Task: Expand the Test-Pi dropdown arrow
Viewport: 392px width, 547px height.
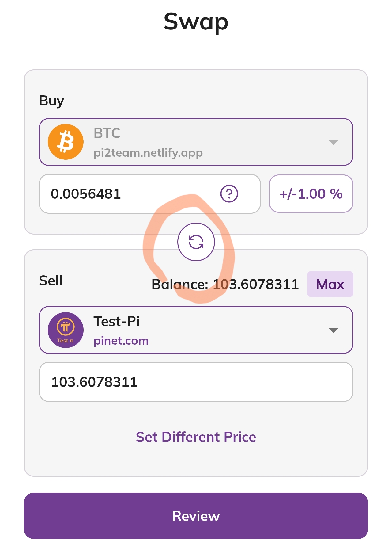Action: [x=333, y=330]
